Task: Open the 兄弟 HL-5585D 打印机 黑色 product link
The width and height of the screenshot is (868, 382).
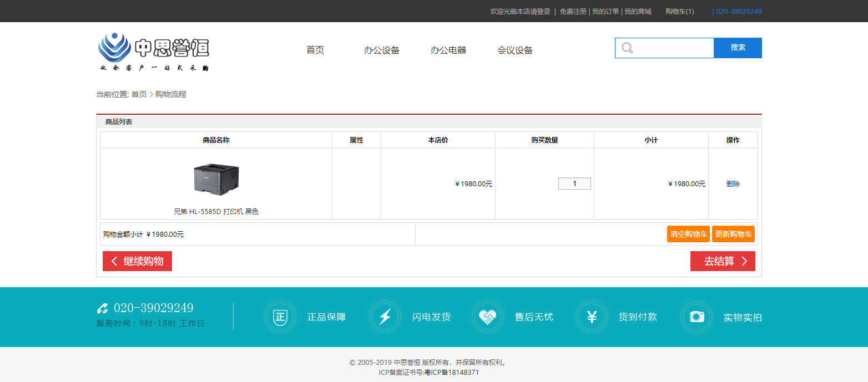Action: tap(216, 211)
